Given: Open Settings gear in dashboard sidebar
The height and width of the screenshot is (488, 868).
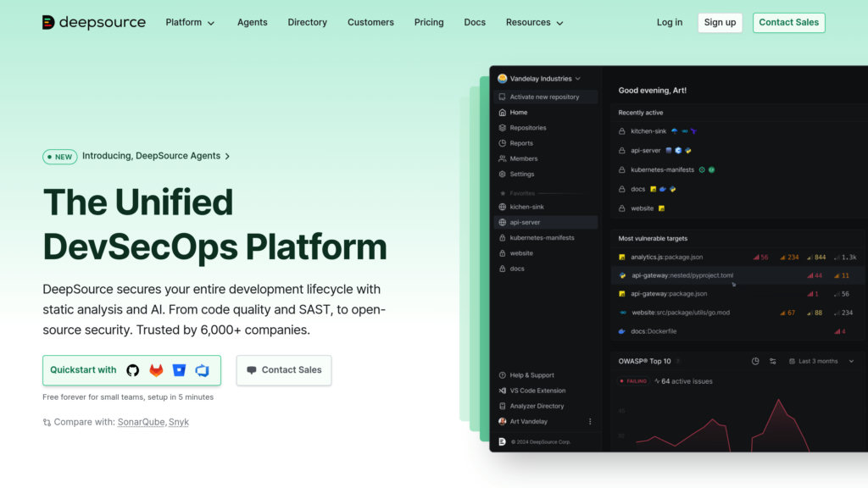Looking at the screenshot, I should click(503, 174).
